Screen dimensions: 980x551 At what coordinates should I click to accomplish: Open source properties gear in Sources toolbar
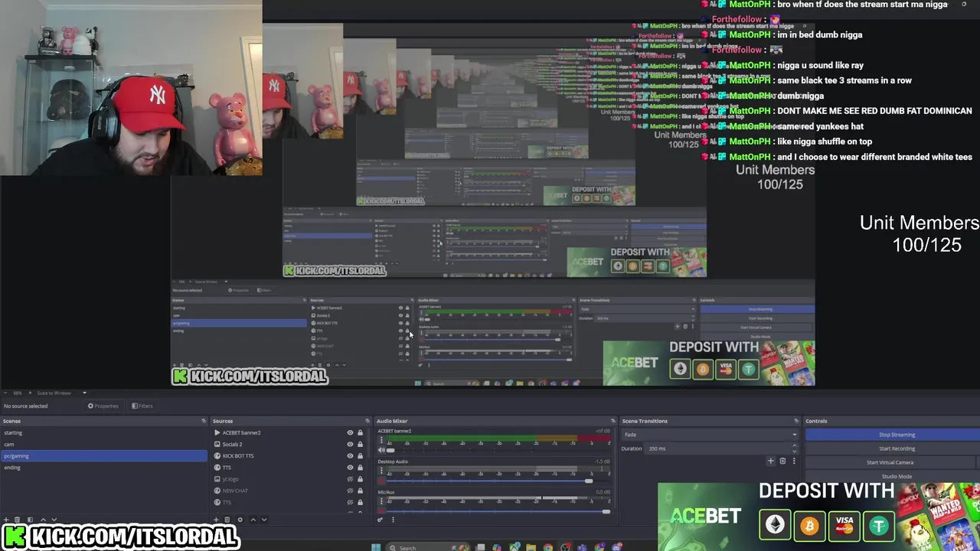[x=240, y=520]
